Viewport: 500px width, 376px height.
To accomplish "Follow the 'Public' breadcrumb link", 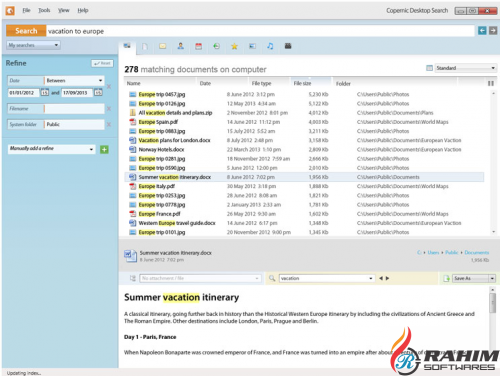I will (x=452, y=252).
